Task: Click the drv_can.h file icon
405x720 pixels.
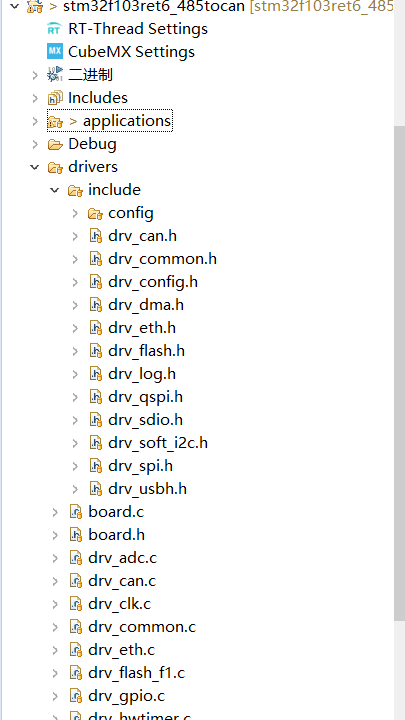Action: point(95,236)
